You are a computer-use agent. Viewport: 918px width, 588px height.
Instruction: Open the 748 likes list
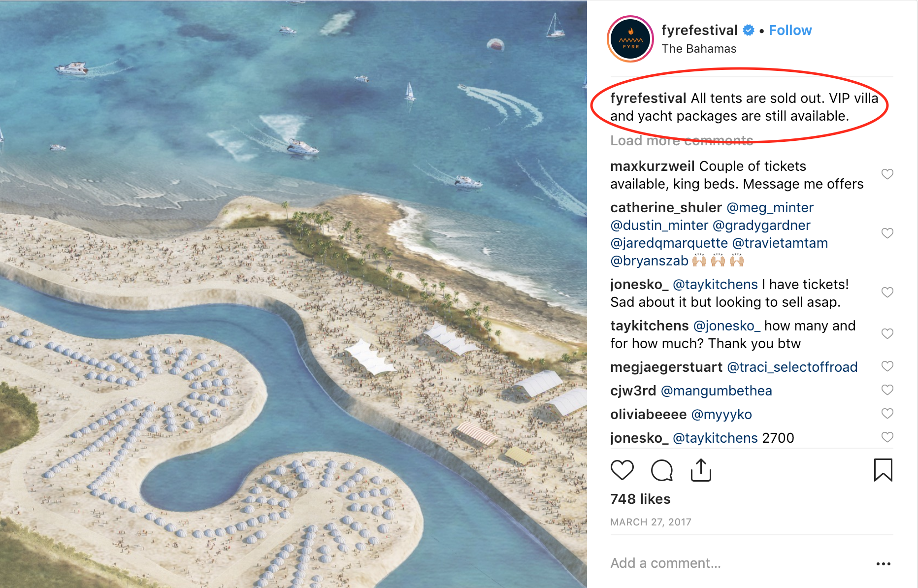[x=640, y=499]
